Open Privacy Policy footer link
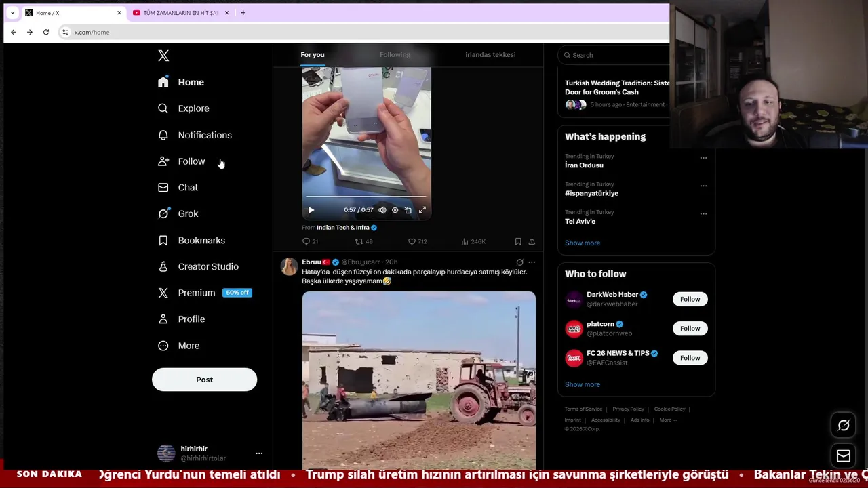Image resolution: width=868 pixels, height=488 pixels. 628,409
